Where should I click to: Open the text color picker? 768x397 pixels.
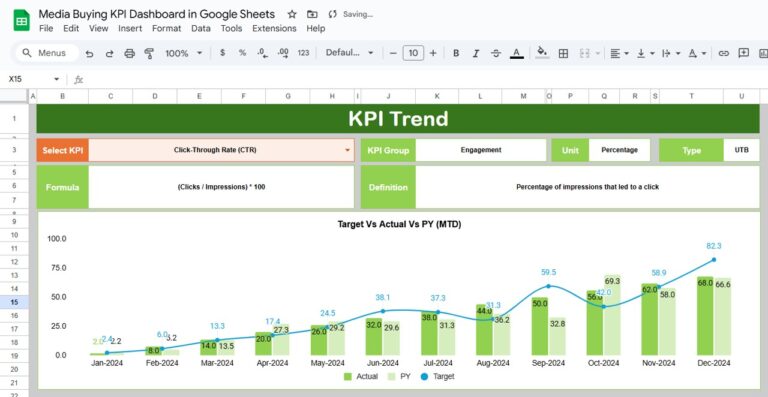pos(516,53)
